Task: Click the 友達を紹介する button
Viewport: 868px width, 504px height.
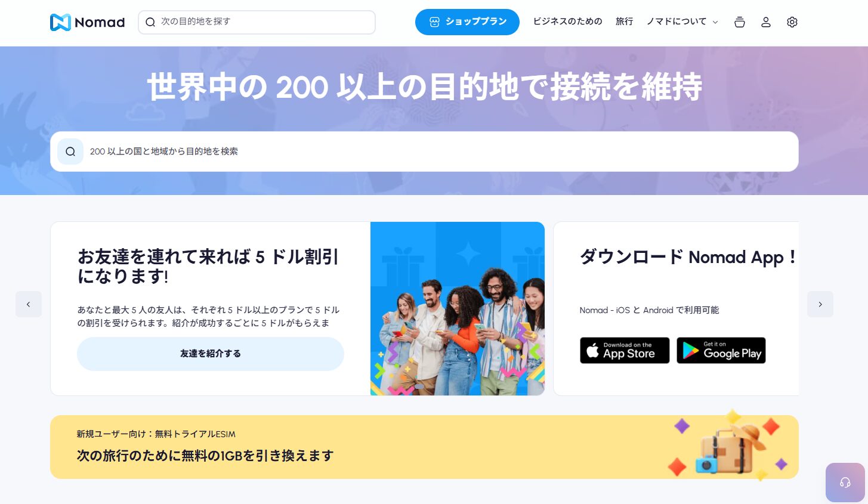Action: [x=211, y=354]
